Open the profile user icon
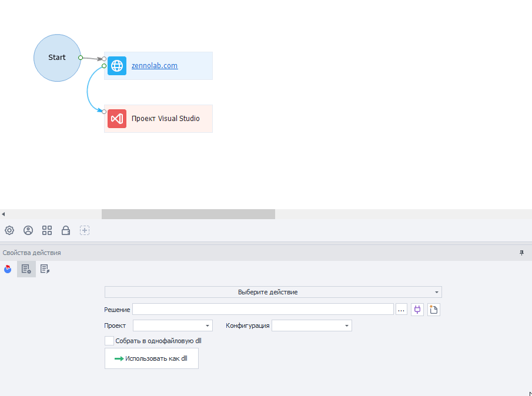Viewport: 532px width, 396px height. (28, 230)
